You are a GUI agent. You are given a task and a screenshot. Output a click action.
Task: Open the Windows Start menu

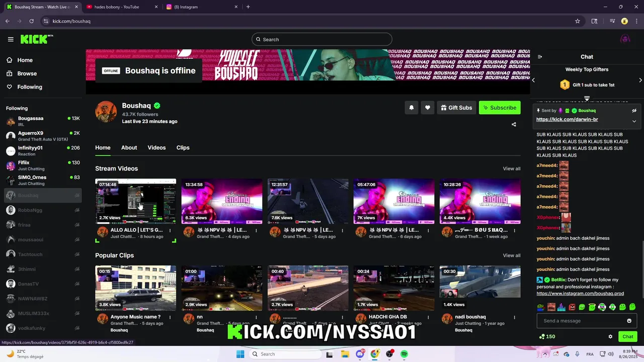click(240, 354)
